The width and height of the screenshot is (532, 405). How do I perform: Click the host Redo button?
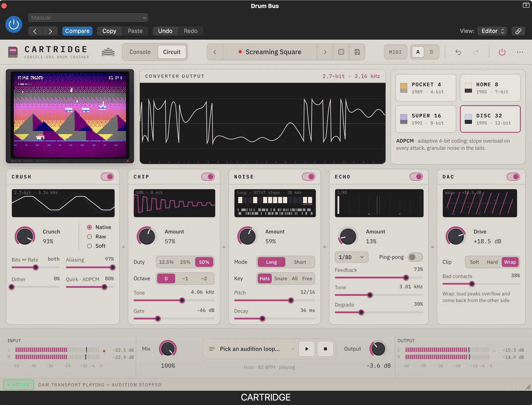click(x=191, y=31)
